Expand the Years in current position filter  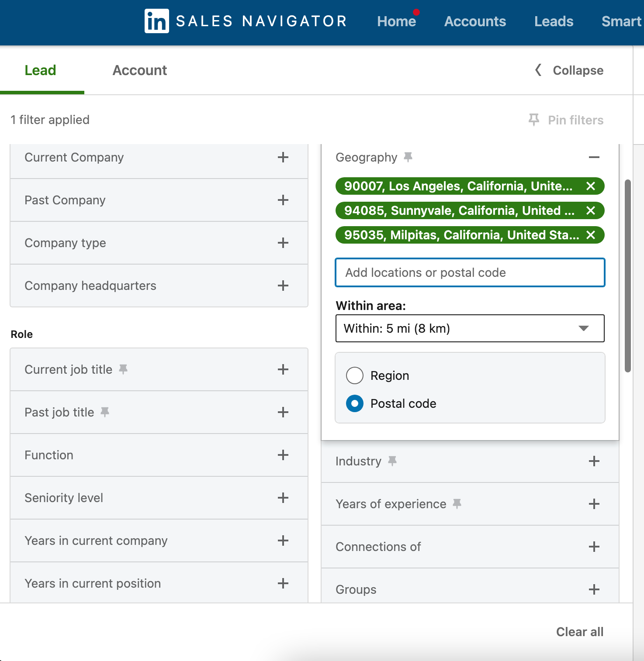click(283, 583)
